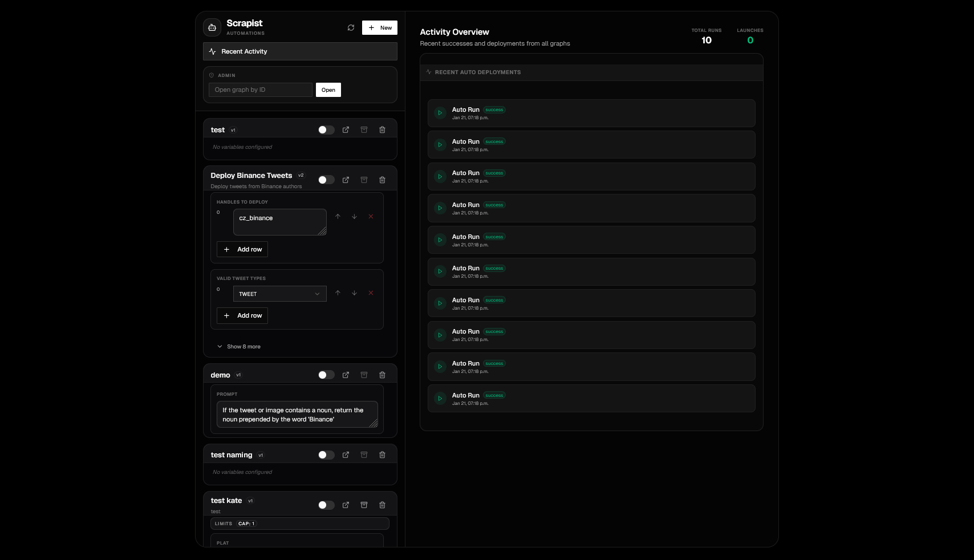Enable the 'Deploy Binance Tweets' toggle

click(x=326, y=180)
